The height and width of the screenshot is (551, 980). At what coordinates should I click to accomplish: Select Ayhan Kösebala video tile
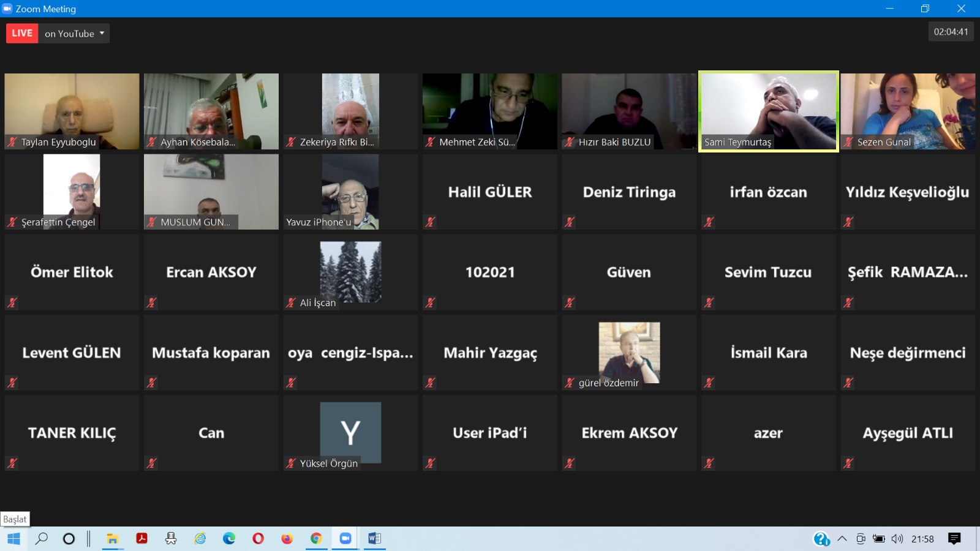[x=211, y=111]
